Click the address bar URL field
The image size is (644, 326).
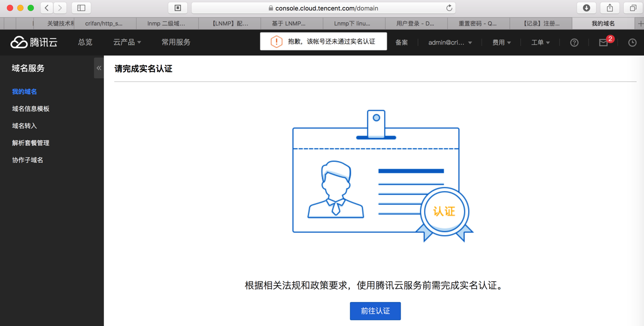[324, 8]
